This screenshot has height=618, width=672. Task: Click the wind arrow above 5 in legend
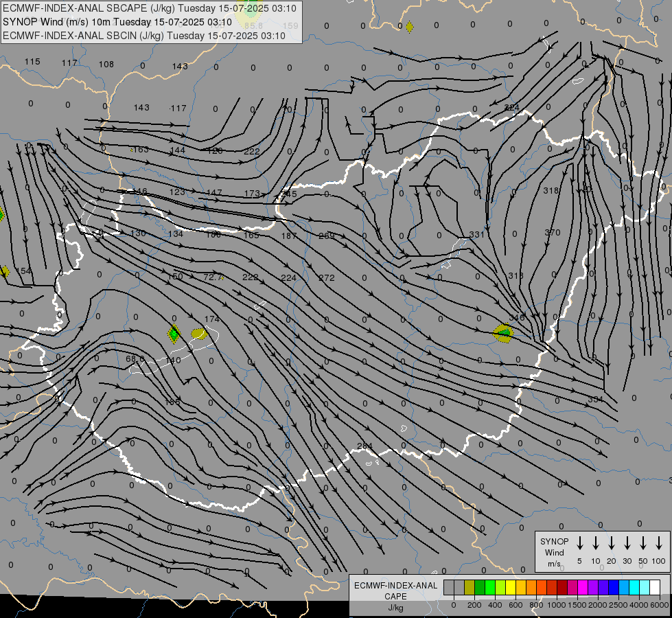(x=580, y=543)
